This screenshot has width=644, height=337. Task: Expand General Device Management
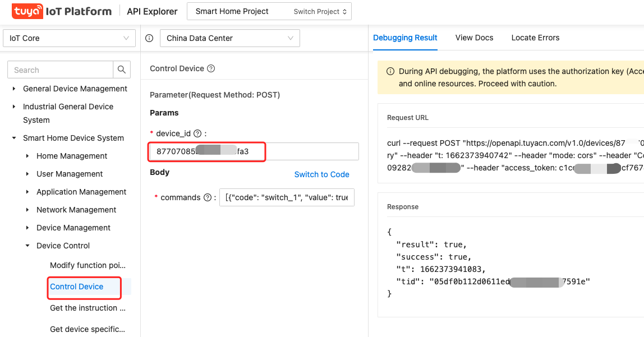pos(14,89)
